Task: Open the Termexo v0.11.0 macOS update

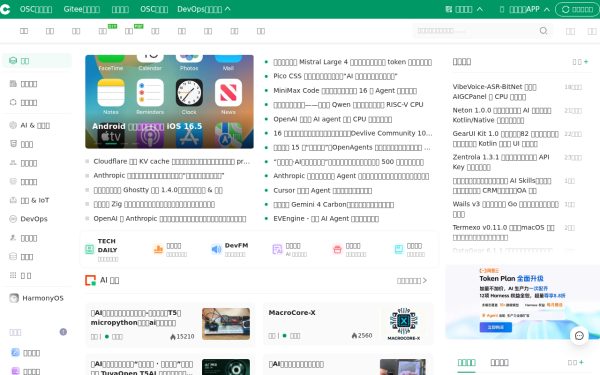Action: pos(503,232)
